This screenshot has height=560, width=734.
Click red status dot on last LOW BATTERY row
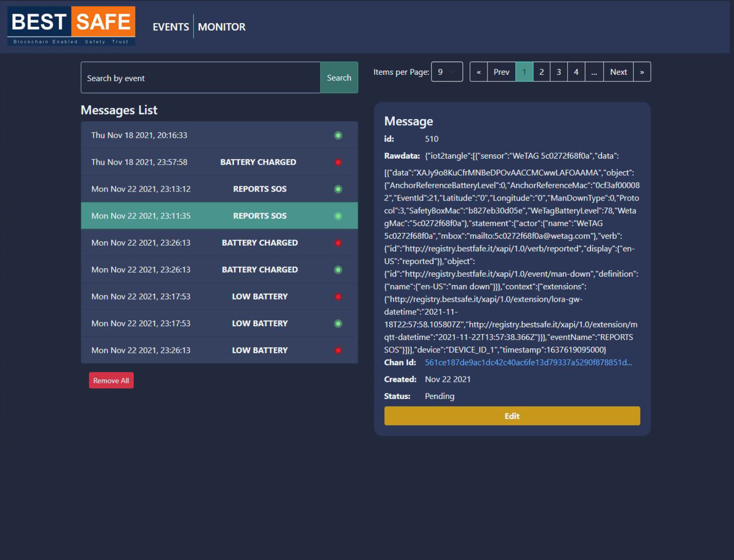[x=338, y=351]
